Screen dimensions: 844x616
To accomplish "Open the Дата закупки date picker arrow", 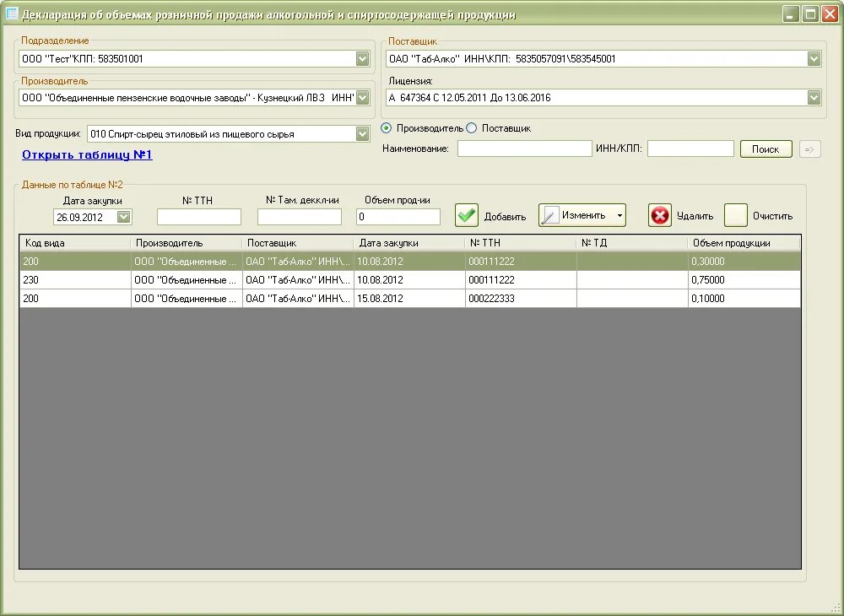I will (123, 217).
